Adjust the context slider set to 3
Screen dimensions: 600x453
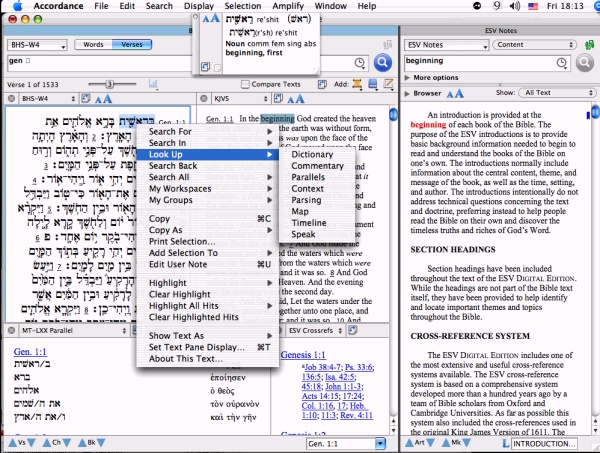(109, 84)
